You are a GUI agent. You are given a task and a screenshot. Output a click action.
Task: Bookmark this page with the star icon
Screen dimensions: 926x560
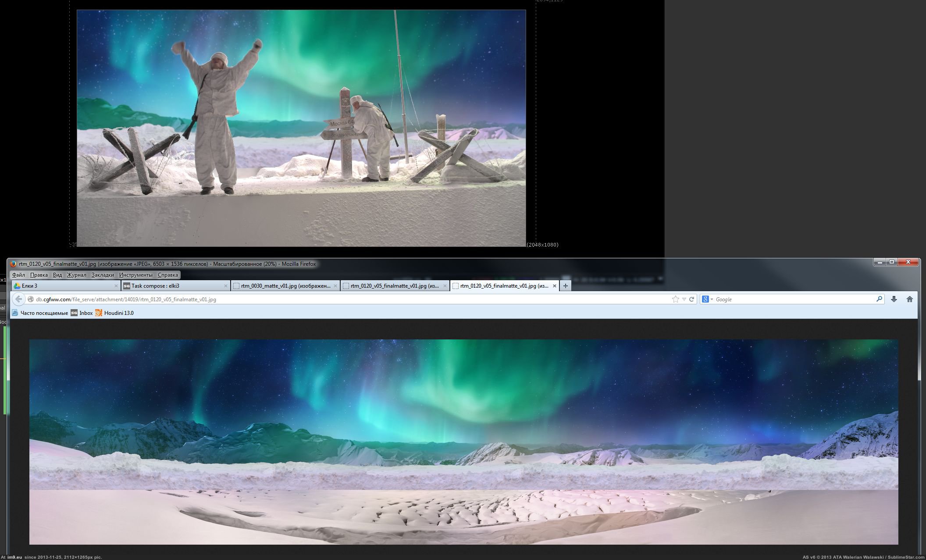coord(675,299)
